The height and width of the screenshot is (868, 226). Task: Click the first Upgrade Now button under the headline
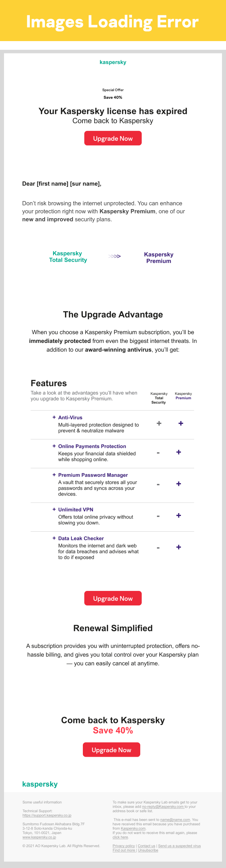[113, 139]
